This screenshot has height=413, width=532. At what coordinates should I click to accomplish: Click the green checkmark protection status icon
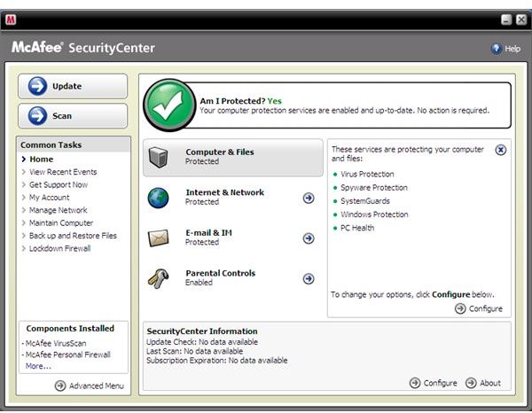169,105
